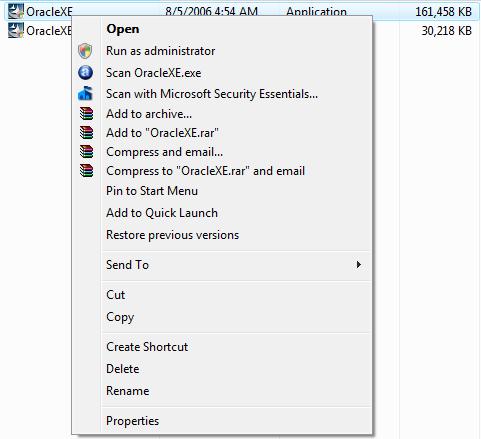Click the WinRAR books icon beside Add to archive
This screenshot has width=481, height=439.
coord(86,114)
